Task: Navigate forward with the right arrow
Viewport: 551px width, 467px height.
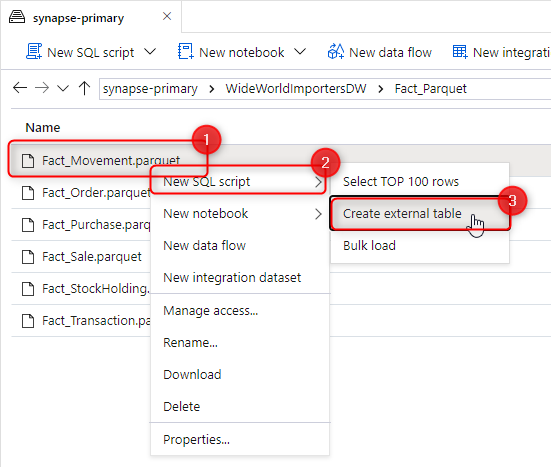Action: pyautogui.click(x=42, y=88)
